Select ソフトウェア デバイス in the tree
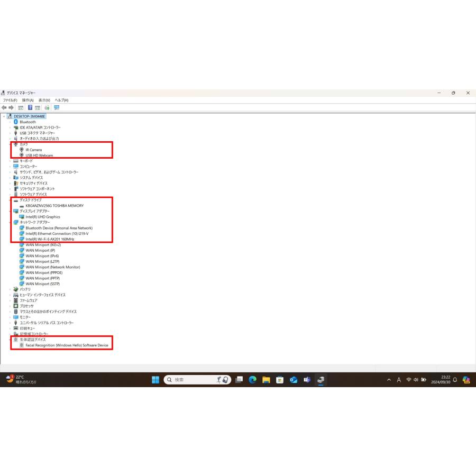This screenshot has height=476, width=476. tap(33, 194)
